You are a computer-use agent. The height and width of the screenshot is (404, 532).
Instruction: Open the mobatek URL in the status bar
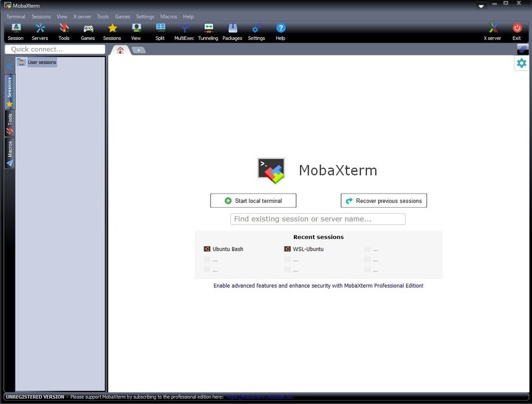(259, 397)
